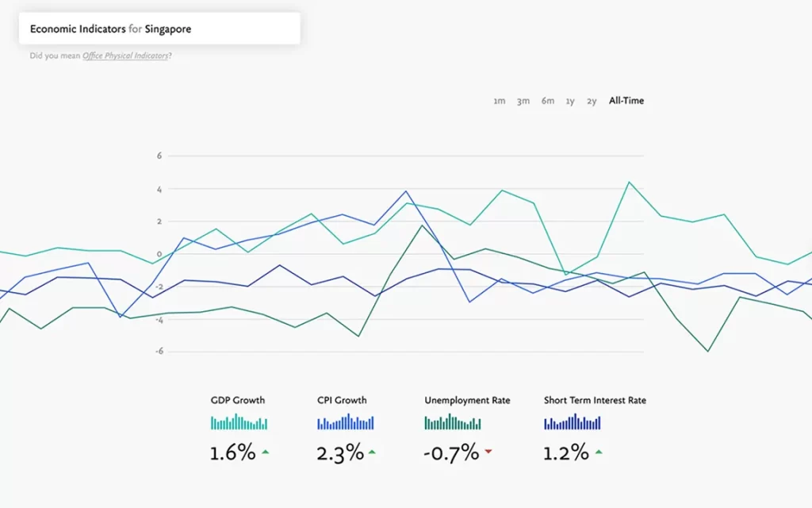
Task: Click the Short Term Interest Rate sparkline
Action: 572,423
